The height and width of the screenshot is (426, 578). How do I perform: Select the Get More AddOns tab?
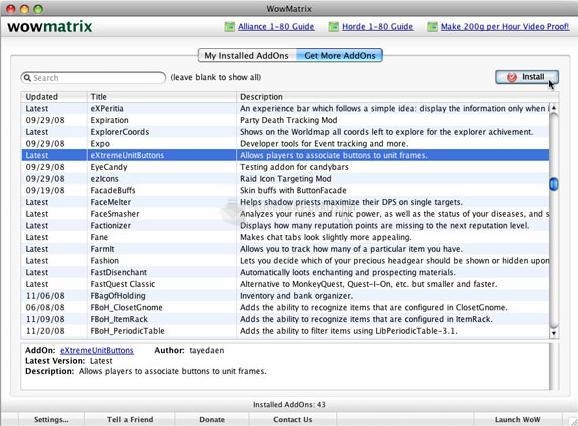click(340, 56)
